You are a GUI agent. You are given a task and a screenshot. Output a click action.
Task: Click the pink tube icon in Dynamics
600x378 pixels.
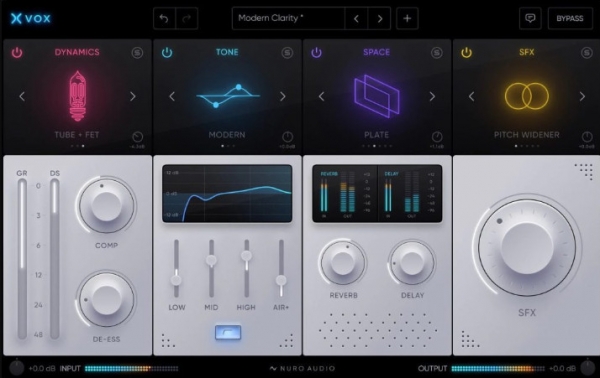77,96
